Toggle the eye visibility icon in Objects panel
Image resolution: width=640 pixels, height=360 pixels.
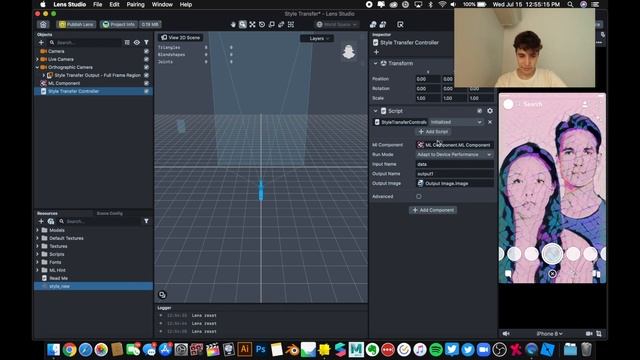click(x=137, y=42)
